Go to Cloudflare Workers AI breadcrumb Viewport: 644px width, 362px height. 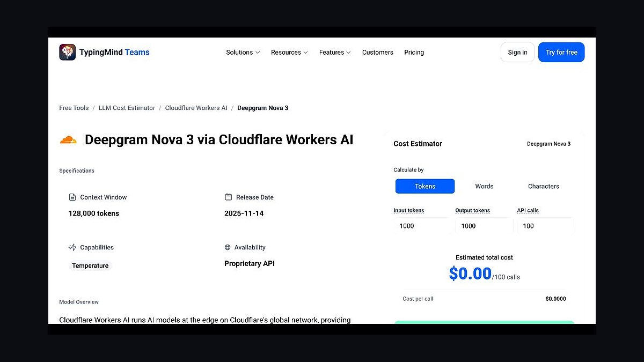pos(196,108)
